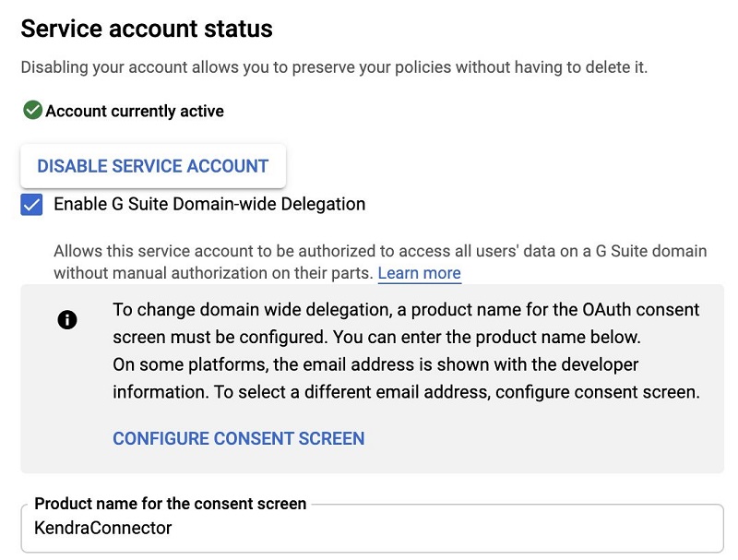Click the 'Disabling your account' description sentence
Screen dimensions: 738x560
[x=334, y=67]
